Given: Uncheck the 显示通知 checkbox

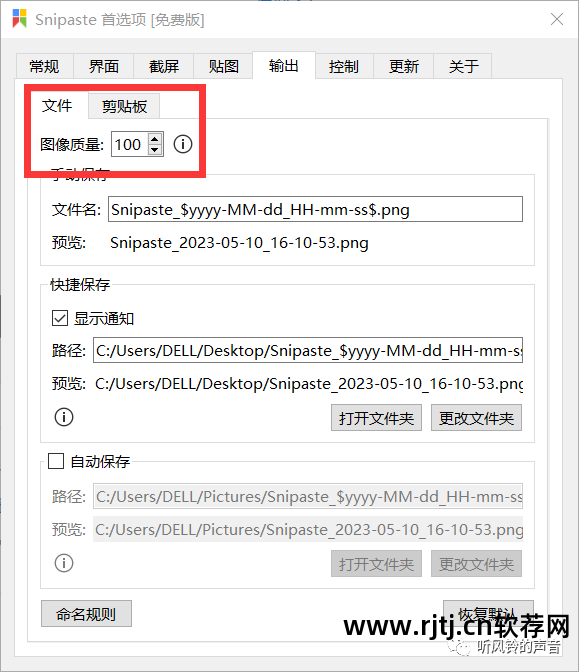Looking at the screenshot, I should (60, 318).
